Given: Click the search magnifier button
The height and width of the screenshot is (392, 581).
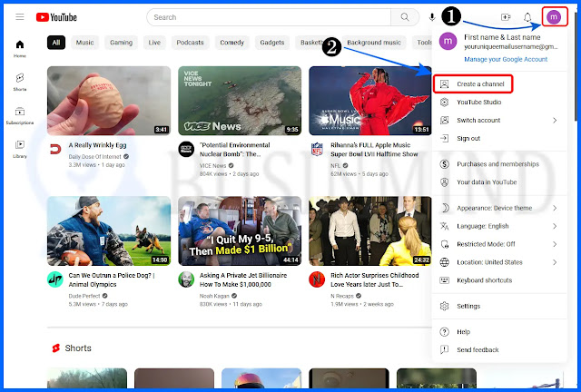Looking at the screenshot, I should tap(405, 17).
